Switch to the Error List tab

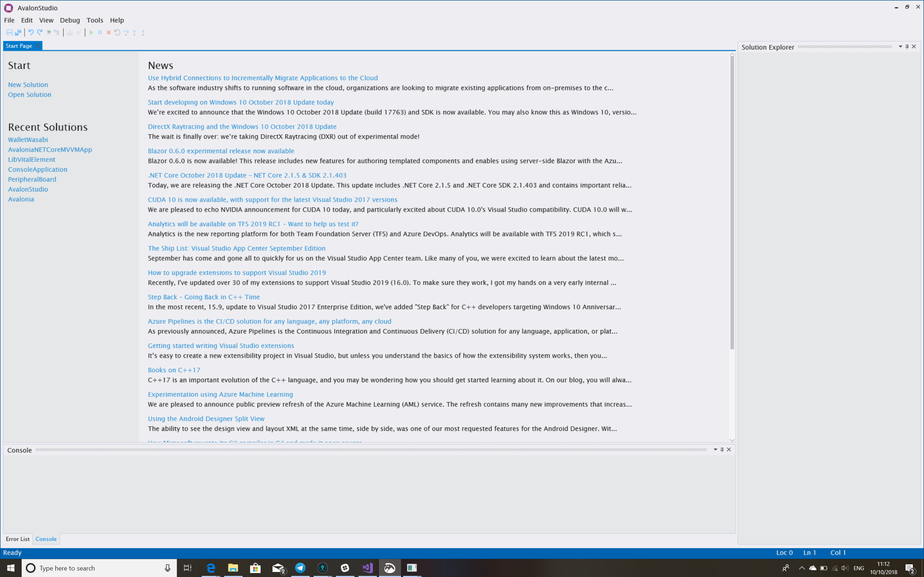click(x=18, y=539)
